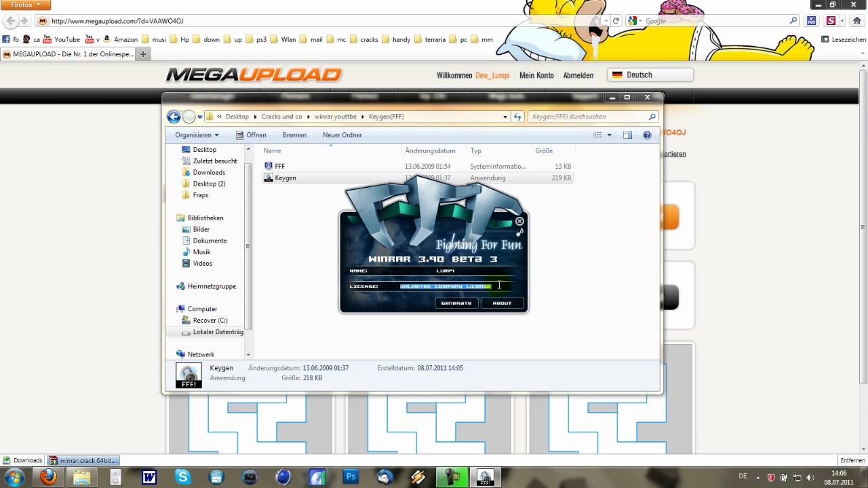868x488 pixels.
Task: Click the Dew_Lumpi username link
Action: 492,75
